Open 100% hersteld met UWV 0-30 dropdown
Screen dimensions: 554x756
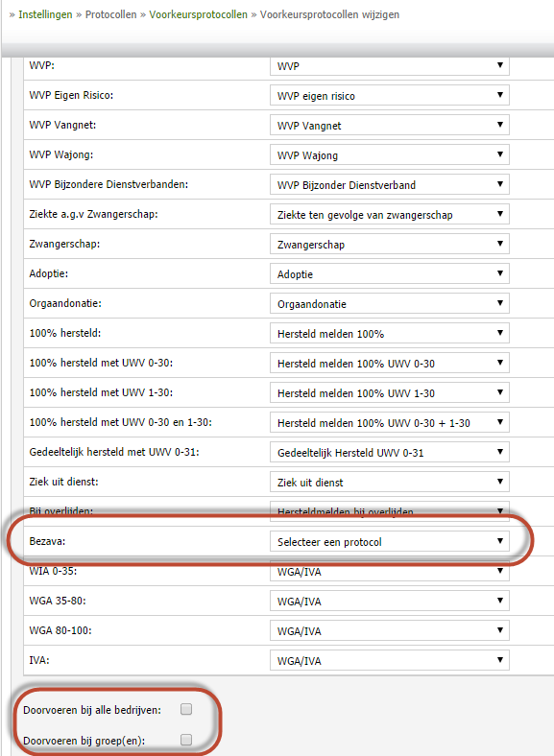(x=390, y=363)
